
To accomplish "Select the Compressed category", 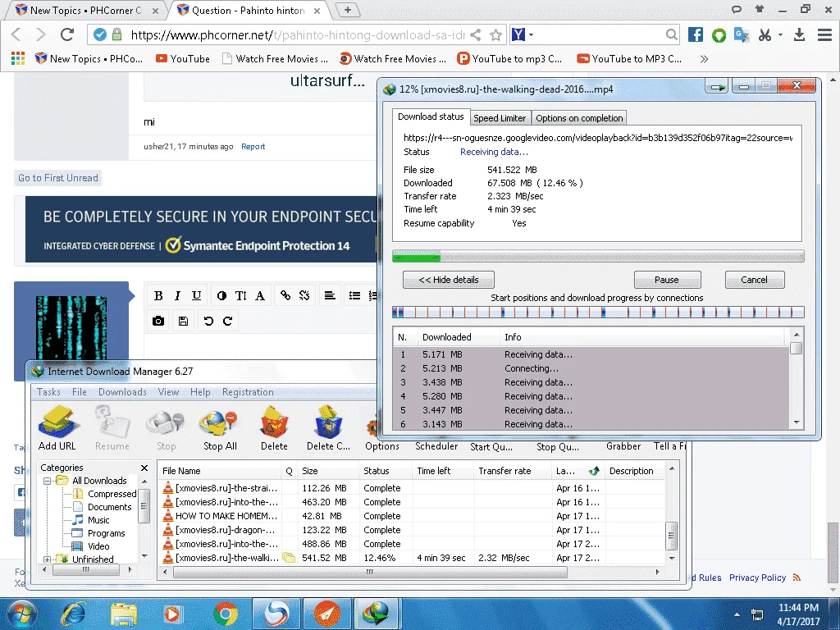I will tap(112, 494).
